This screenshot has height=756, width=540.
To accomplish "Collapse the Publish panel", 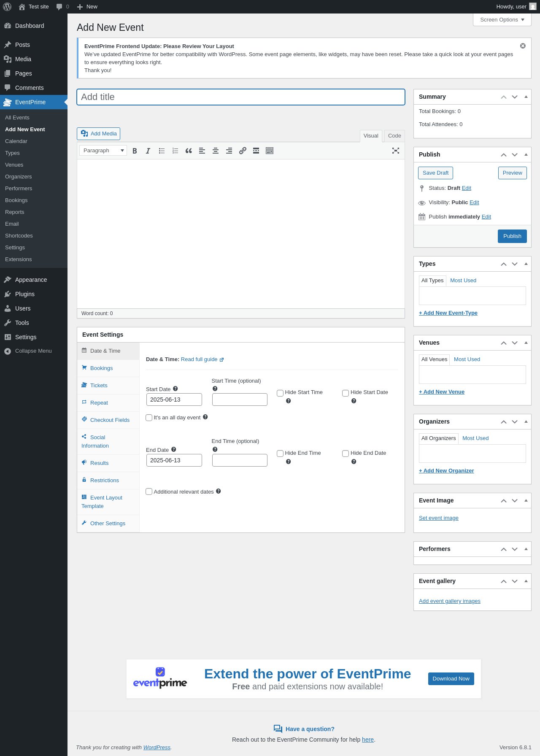I will click(x=526, y=154).
